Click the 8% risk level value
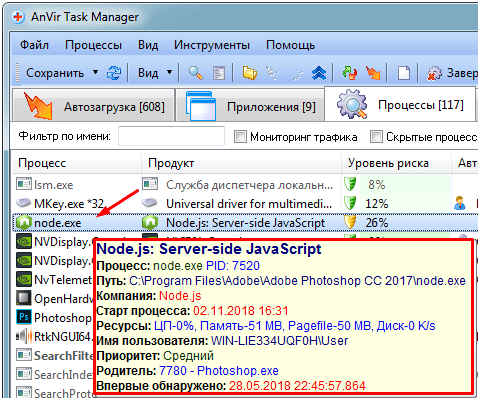 377,184
